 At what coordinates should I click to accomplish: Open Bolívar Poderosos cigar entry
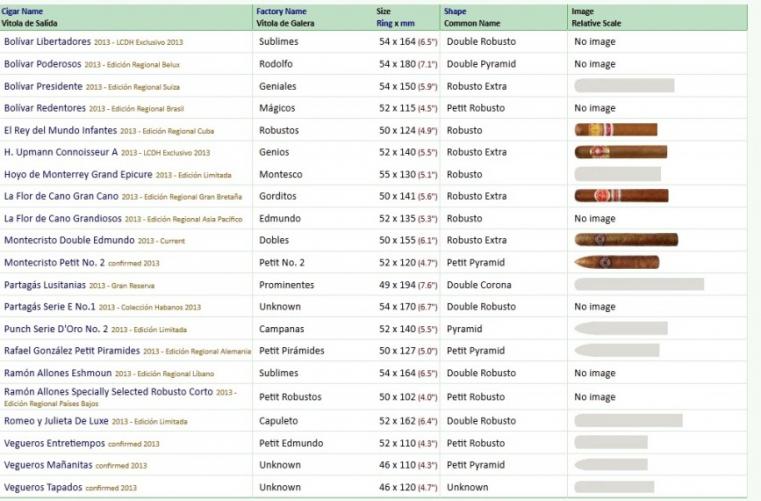(x=43, y=64)
